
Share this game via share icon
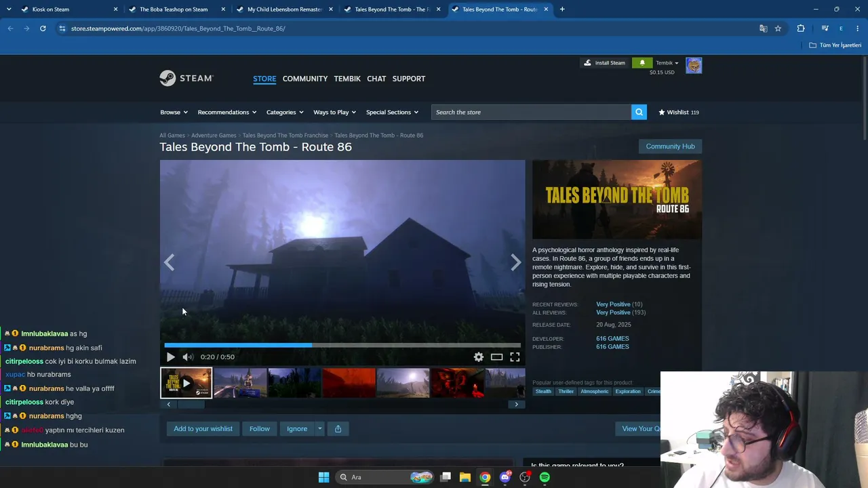point(338,428)
